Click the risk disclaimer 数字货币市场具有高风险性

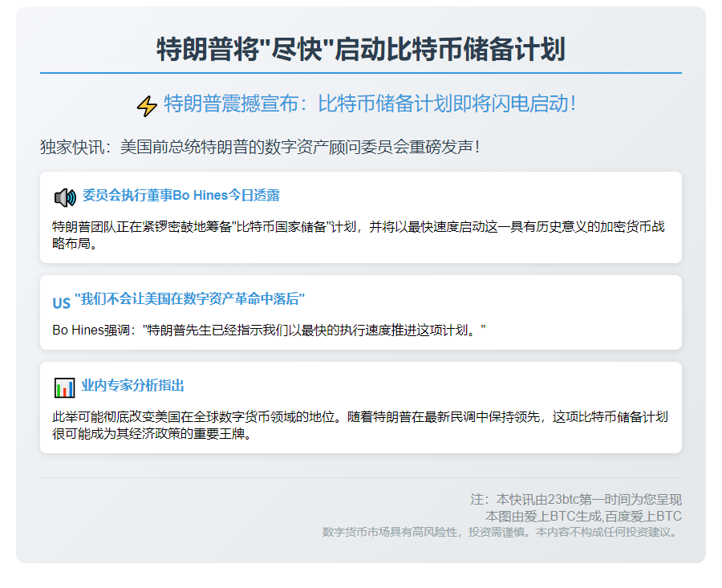501,532
